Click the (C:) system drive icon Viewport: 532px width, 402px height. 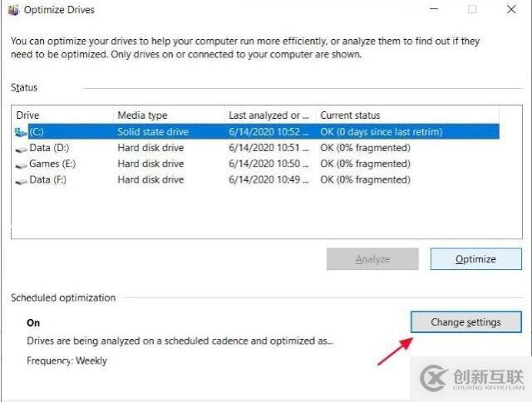pyautogui.click(x=21, y=131)
